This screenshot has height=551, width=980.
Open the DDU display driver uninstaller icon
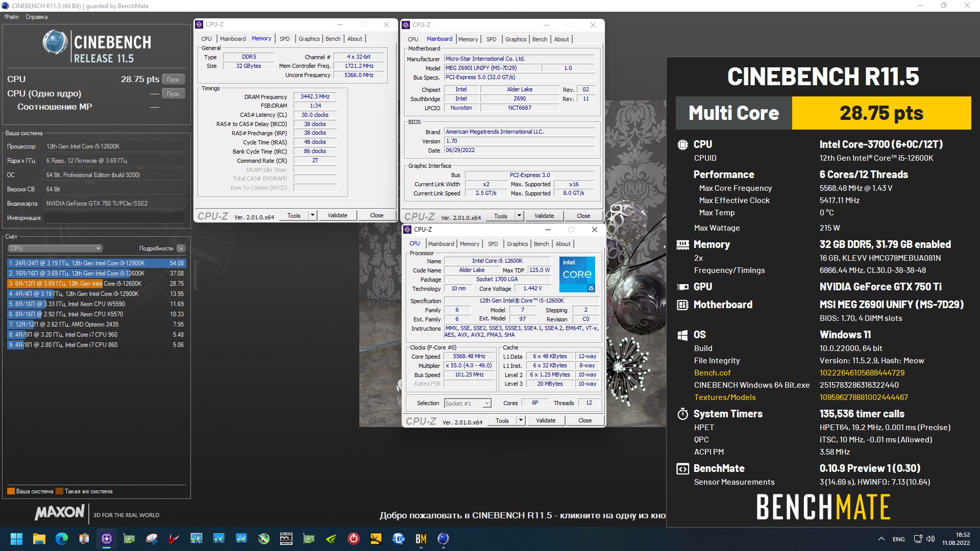point(286,539)
